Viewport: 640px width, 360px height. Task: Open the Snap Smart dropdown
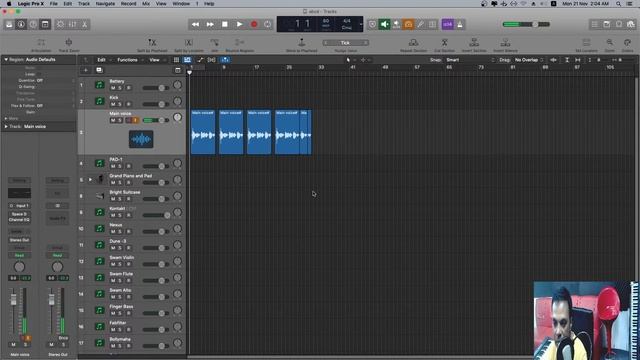click(x=470, y=60)
